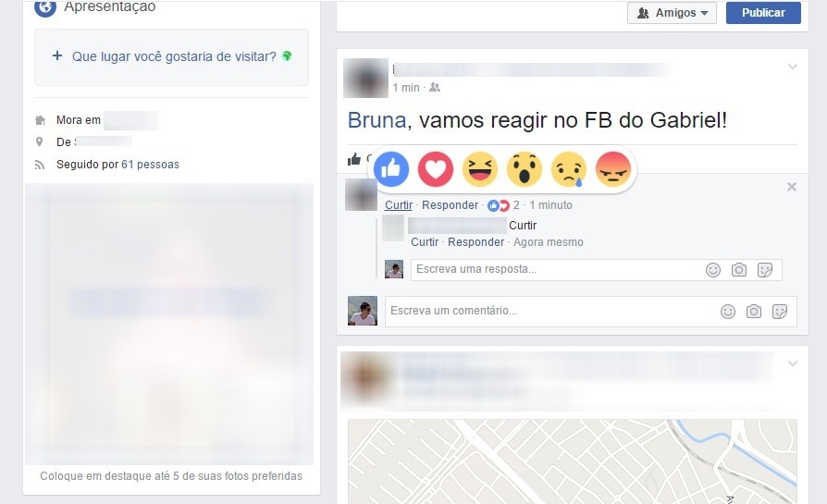This screenshot has height=504, width=827.
Task: Click into Escreva um comentário field
Action: coord(551,311)
